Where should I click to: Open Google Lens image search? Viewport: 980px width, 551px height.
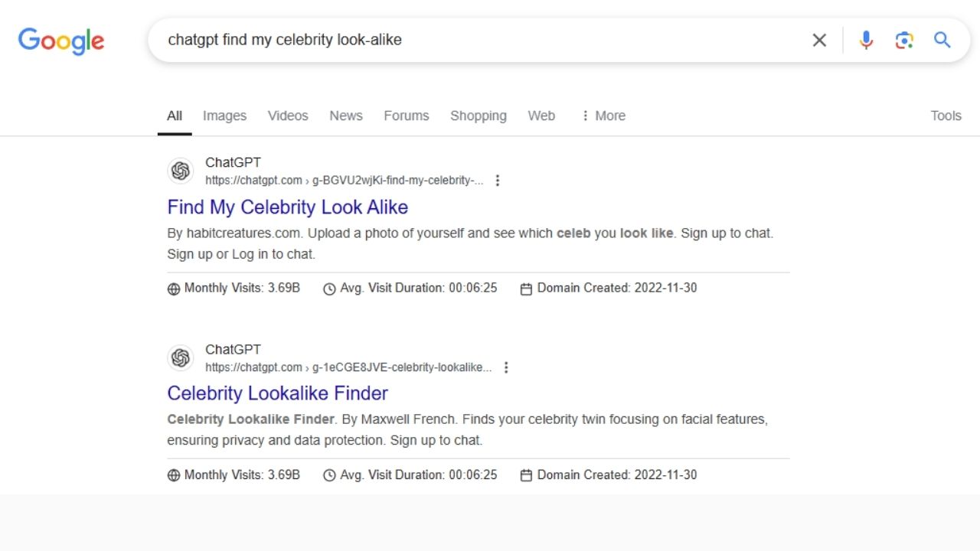pyautogui.click(x=904, y=40)
